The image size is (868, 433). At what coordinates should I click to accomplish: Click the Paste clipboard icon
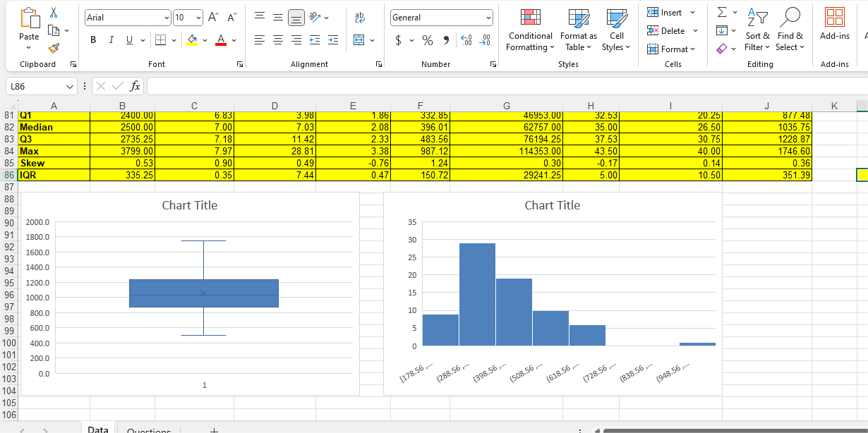29,18
